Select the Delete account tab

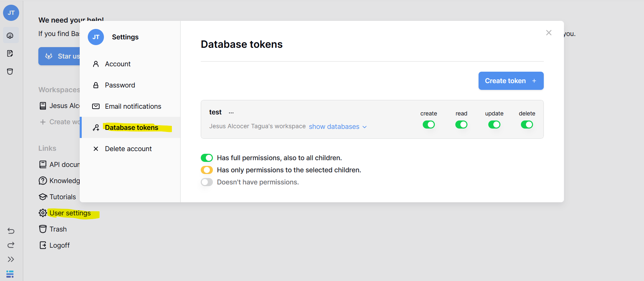[128, 149]
